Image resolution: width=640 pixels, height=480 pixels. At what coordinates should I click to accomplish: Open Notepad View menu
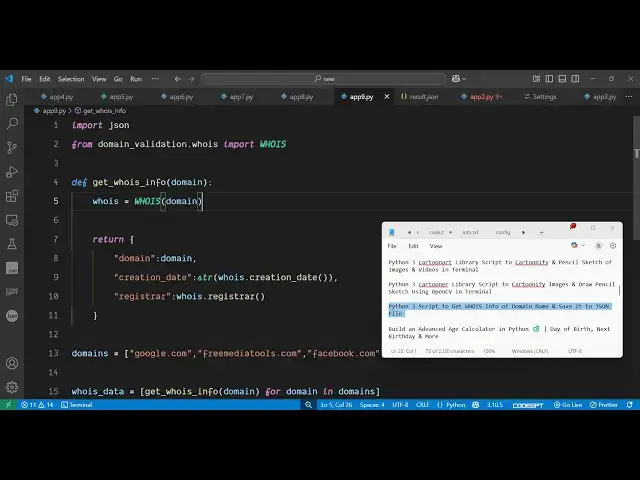click(436, 246)
